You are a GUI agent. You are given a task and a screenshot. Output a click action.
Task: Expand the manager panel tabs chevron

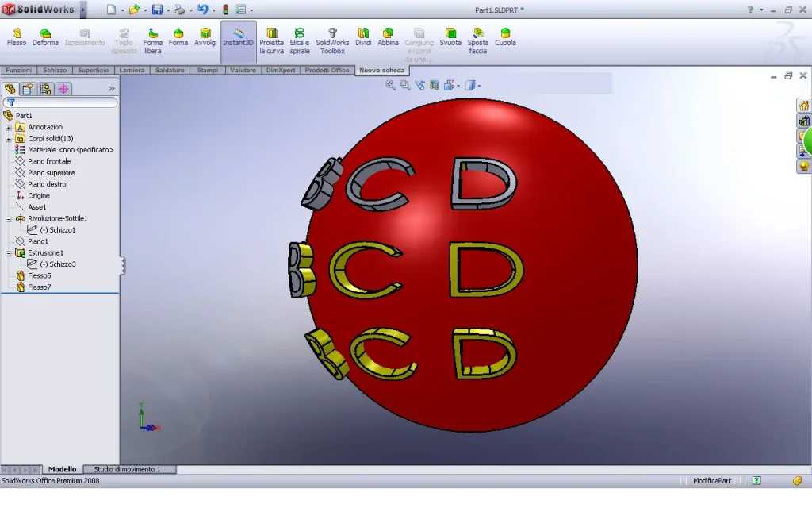click(111, 89)
